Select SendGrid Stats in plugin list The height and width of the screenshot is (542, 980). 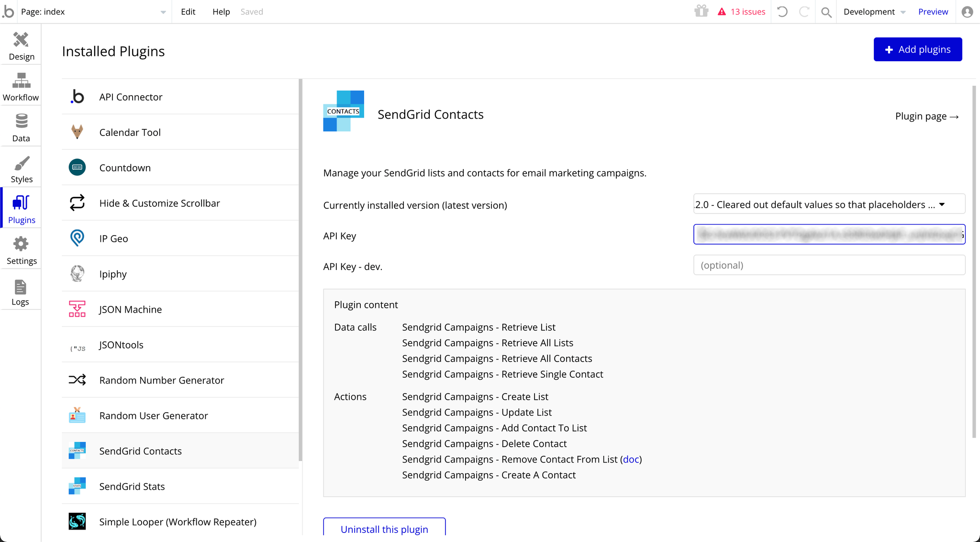pos(180,486)
